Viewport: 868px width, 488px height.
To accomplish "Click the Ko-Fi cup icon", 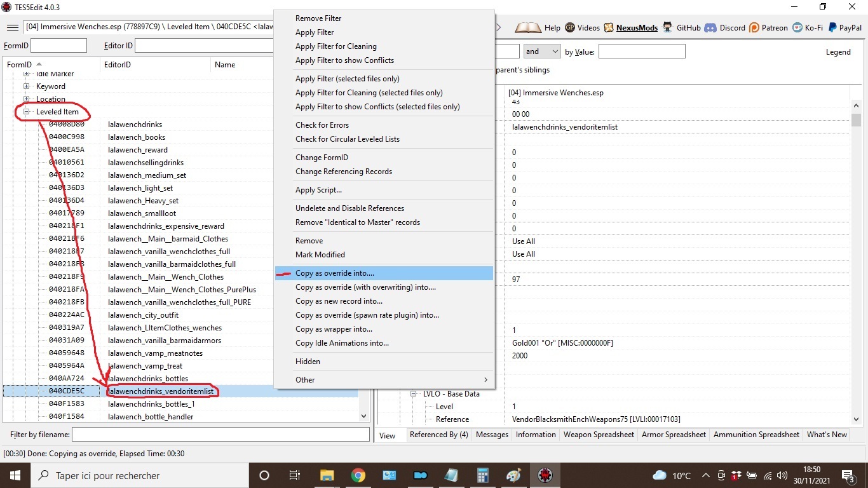I will click(797, 27).
